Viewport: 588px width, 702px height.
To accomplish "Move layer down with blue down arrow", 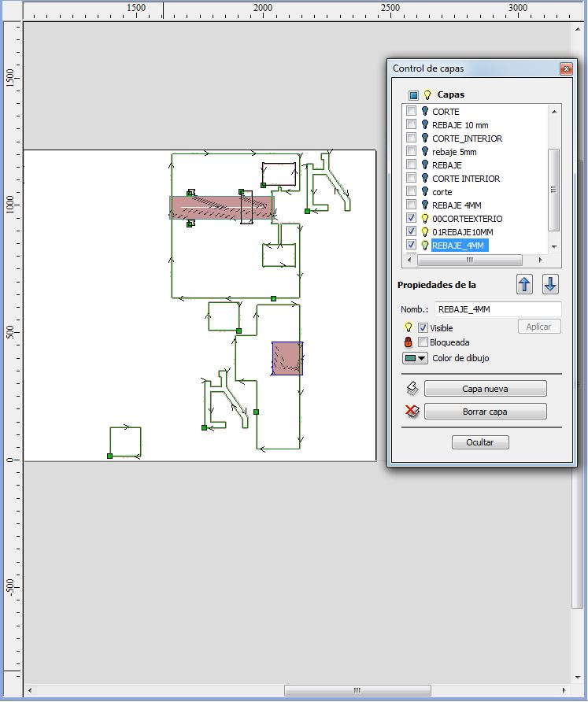I will pyautogui.click(x=550, y=284).
